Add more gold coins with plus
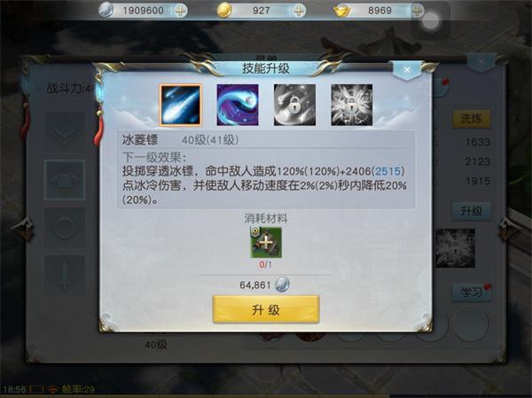Screen dimensions: 532x398 (x=299, y=11)
